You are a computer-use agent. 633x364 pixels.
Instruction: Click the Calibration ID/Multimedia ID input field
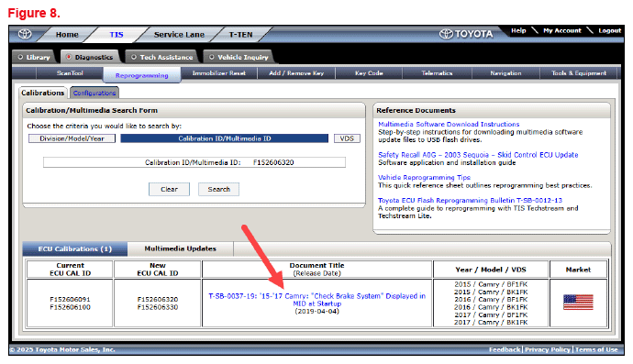194,162
